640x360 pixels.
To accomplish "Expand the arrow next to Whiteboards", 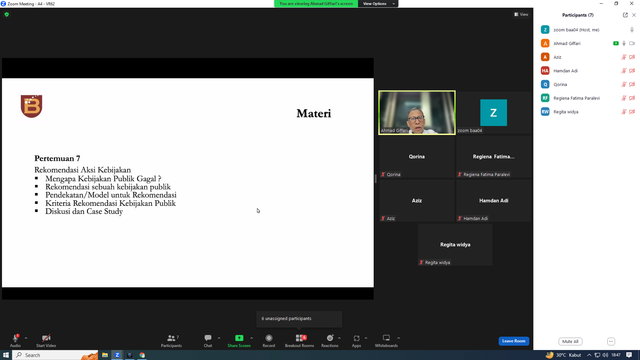I will [398, 338].
